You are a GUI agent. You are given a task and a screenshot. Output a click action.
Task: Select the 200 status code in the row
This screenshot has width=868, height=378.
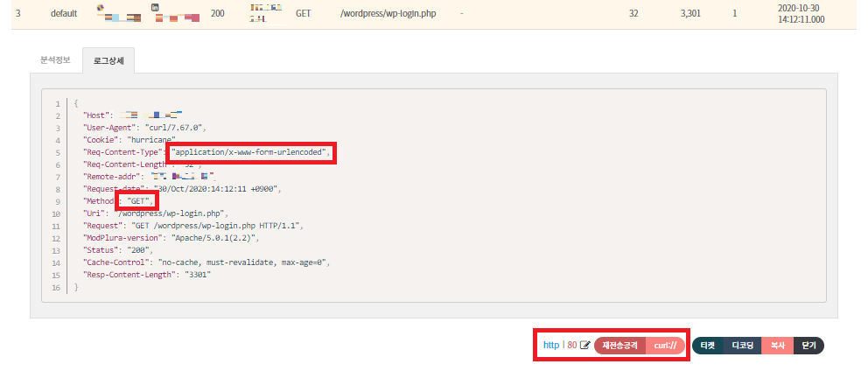tap(218, 14)
